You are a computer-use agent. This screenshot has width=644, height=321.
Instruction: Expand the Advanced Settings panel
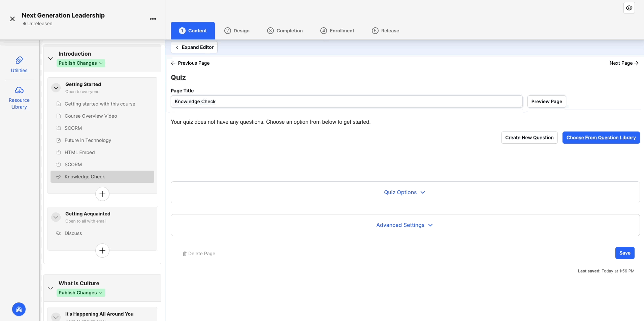coord(404,225)
